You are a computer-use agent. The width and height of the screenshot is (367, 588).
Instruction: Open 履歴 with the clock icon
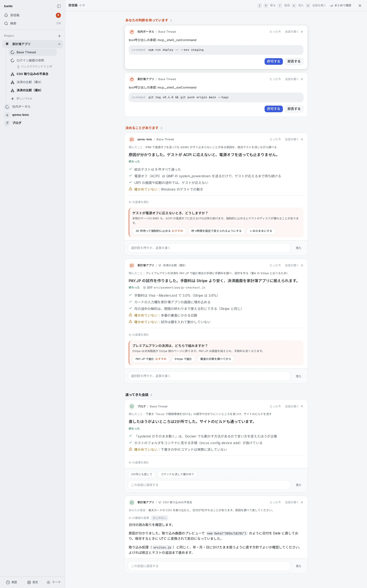click(11, 582)
